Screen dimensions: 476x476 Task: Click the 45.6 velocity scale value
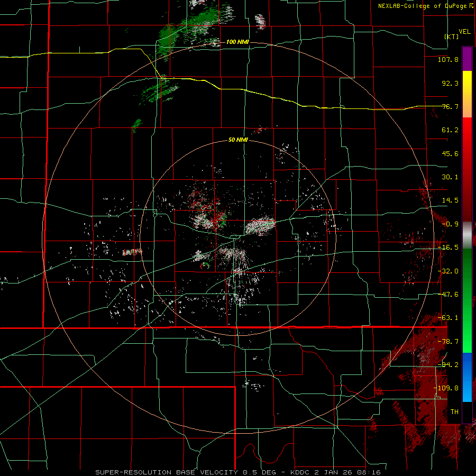point(450,153)
